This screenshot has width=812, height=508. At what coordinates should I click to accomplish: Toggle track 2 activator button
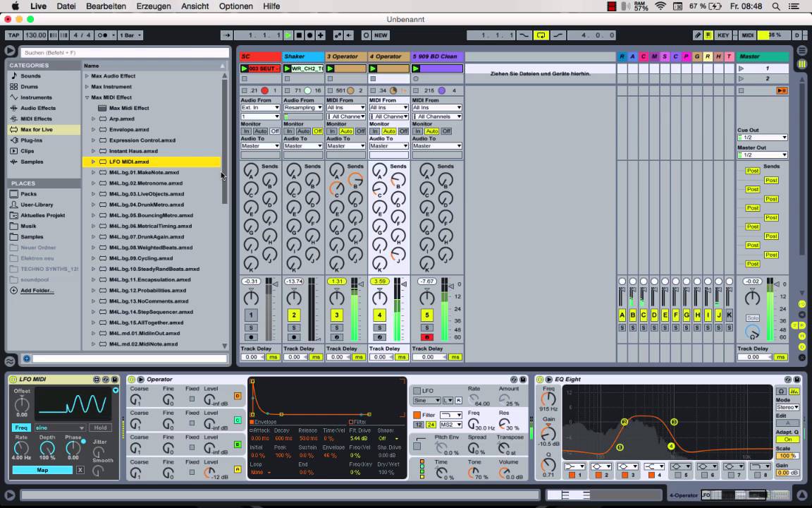294,315
